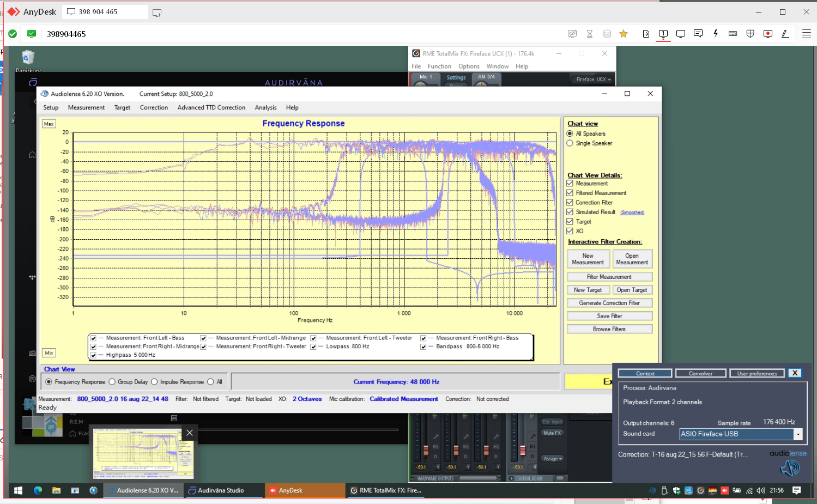The width and height of the screenshot is (817, 504).
Task: Click AnyDesk crossed-out screen privacy icon
Action: point(572,34)
